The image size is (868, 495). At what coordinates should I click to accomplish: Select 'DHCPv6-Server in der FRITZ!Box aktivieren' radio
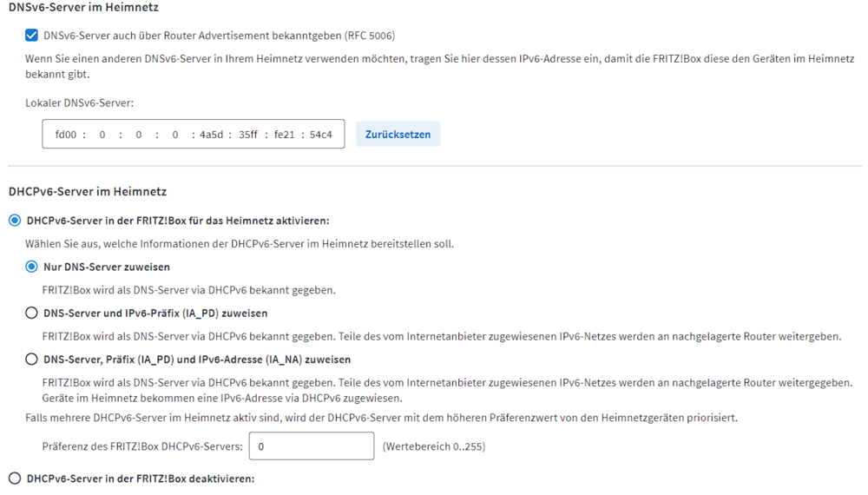(x=15, y=221)
